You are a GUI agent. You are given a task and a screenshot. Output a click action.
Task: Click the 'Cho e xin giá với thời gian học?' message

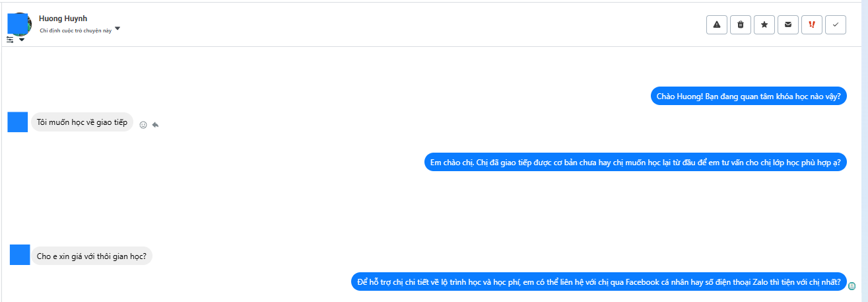(91, 256)
